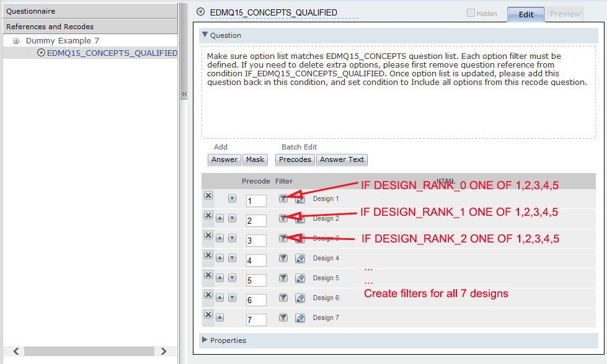The width and height of the screenshot is (607, 364).
Task: Open filter for Design 6 option
Action: click(x=283, y=298)
